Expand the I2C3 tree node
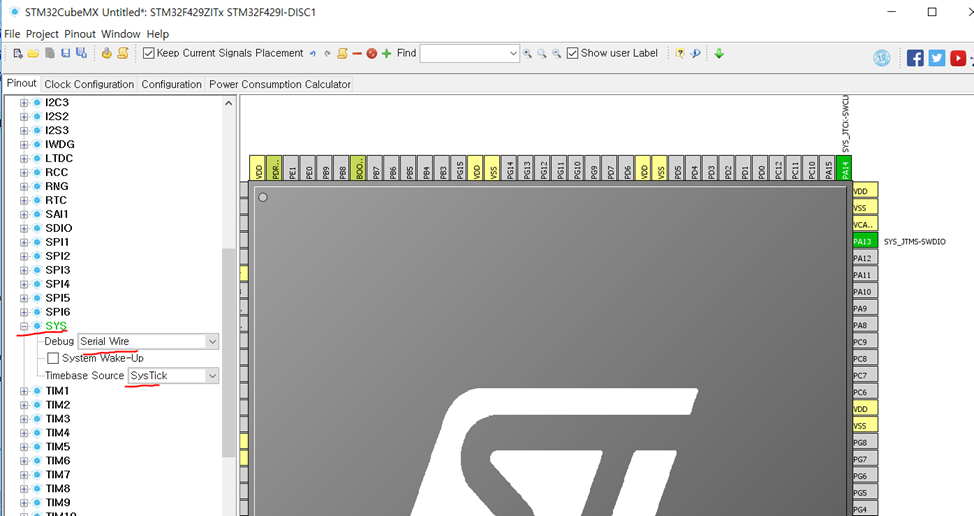Screen dimensions: 974x516 [x=24, y=102]
